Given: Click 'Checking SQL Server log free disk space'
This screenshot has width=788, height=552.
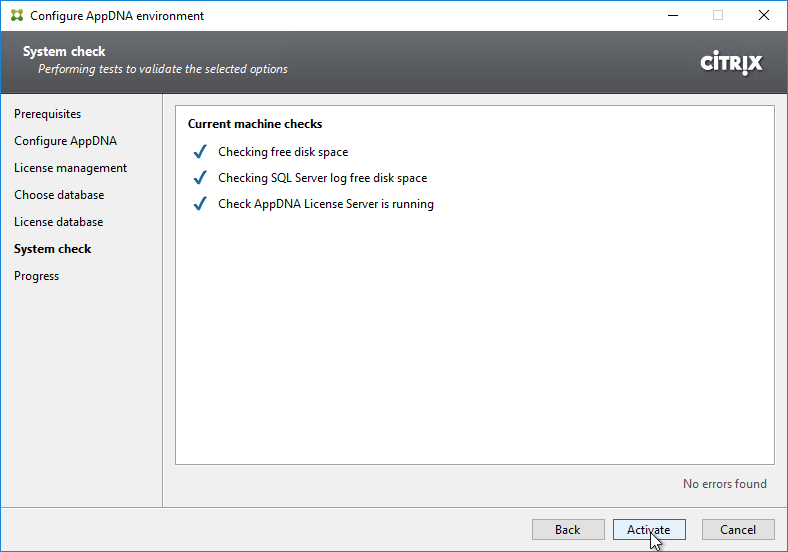Looking at the screenshot, I should [x=323, y=178].
